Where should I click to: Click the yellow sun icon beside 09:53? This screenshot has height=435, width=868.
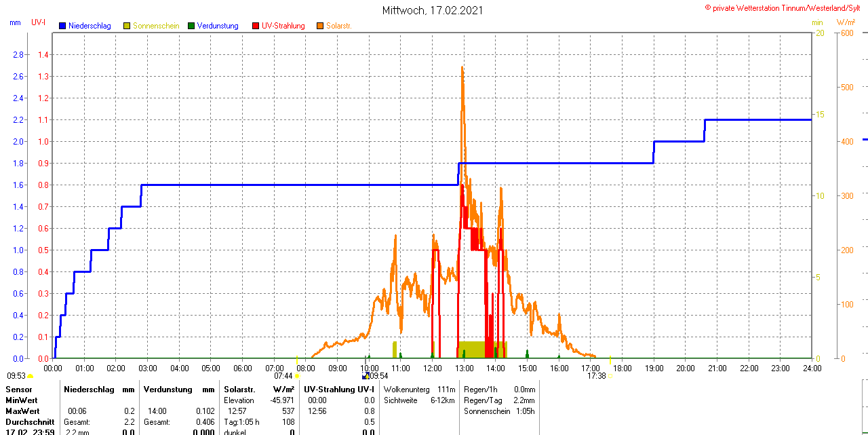31,376
